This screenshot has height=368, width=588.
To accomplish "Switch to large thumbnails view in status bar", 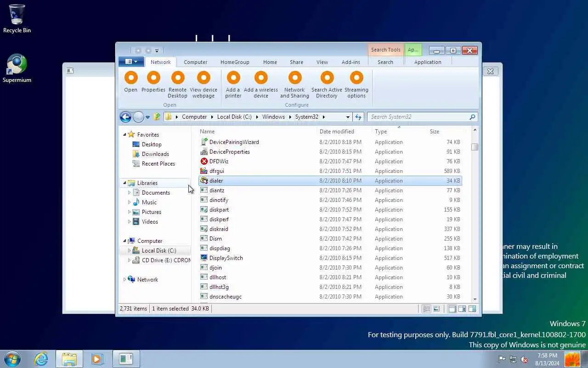I will tap(436, 309).
